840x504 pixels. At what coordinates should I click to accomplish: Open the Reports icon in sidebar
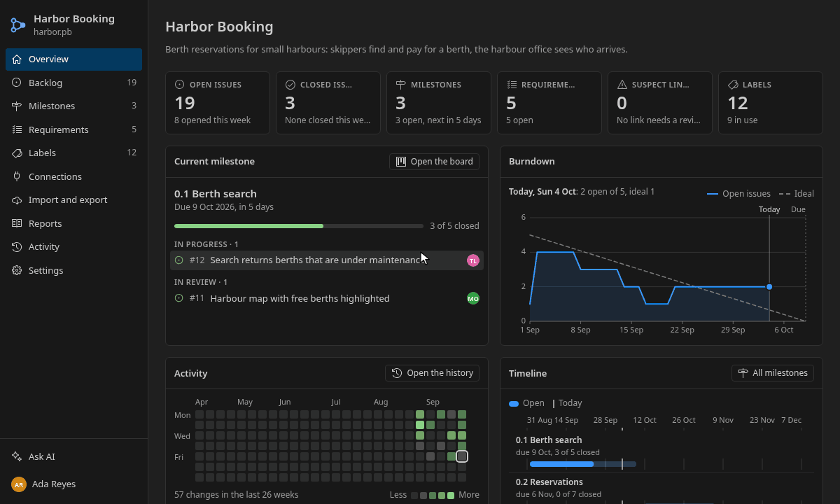click(17, 223)
